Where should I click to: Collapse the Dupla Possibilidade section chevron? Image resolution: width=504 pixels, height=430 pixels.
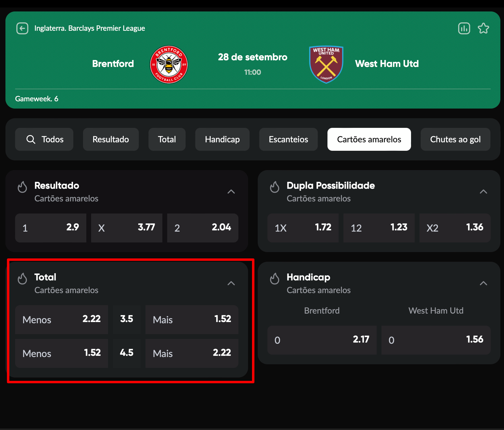coord(483,191)
